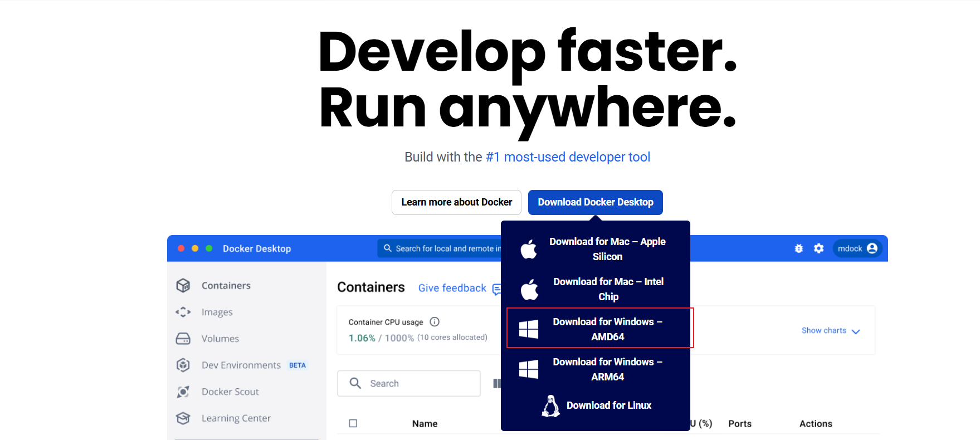Image resolution: width=980 pixels, height=440 pixels.
Task: Click the 1.06% CPU usage value
Action: 362,338
